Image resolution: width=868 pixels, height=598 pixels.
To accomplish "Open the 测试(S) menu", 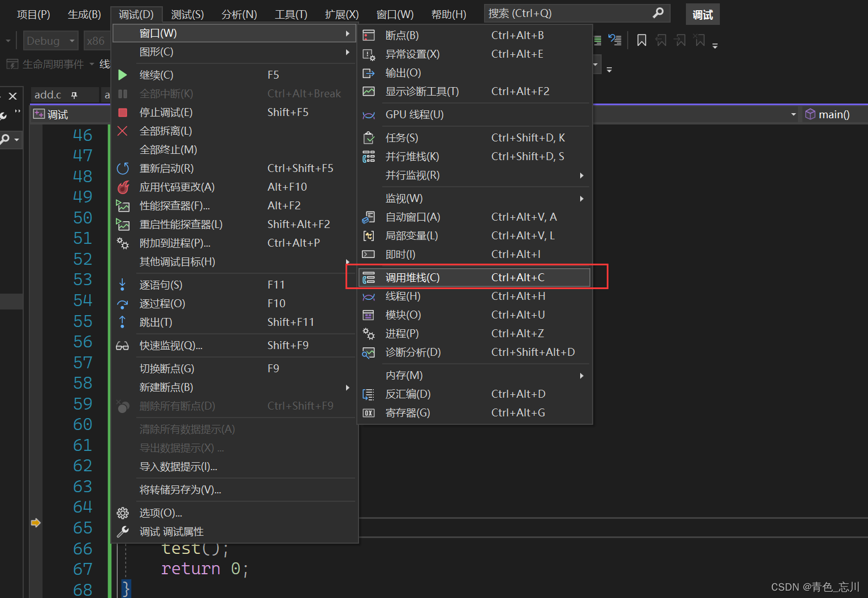I will click(x=188, y=14).
